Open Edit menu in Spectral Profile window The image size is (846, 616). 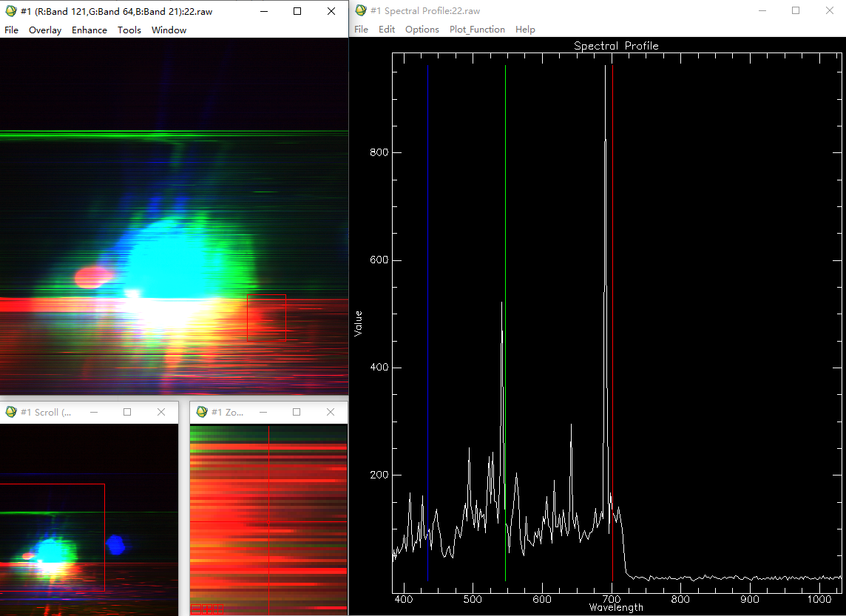(386, 29)
